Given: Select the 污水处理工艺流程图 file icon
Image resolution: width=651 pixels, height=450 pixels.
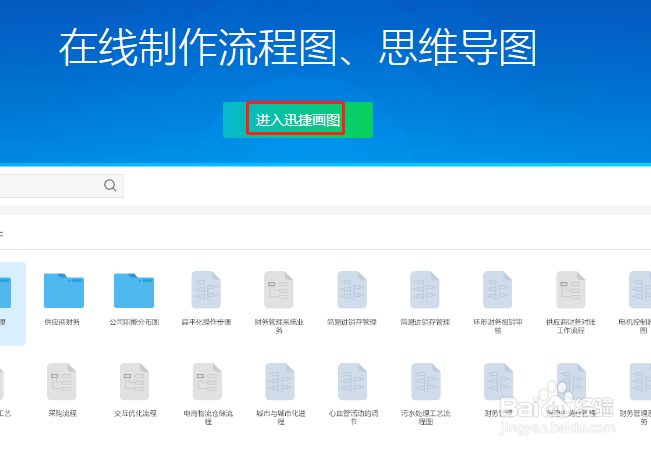Looking at the screenshot, I should (x=426, y=382).
